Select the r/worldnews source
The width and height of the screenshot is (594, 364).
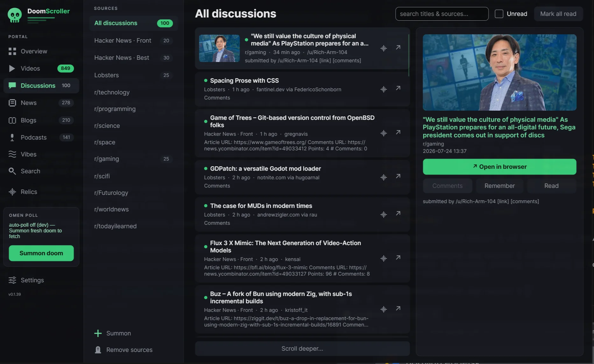[133, 209]
